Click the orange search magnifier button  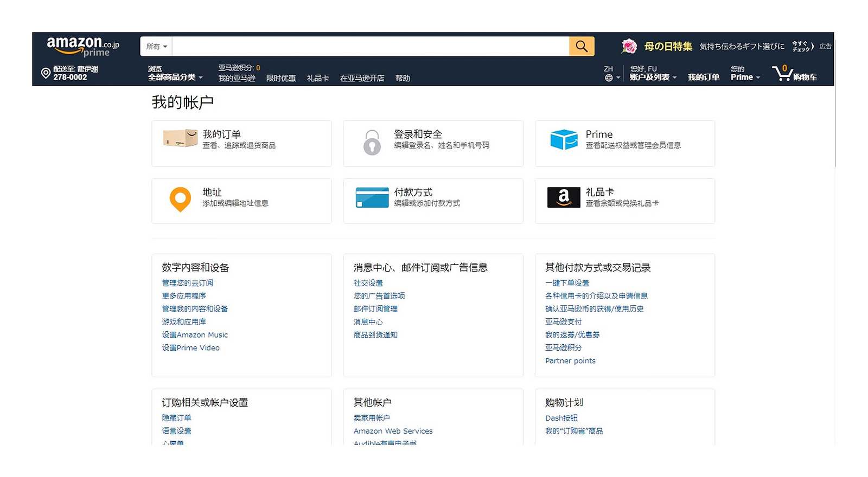tap(582, 47)
